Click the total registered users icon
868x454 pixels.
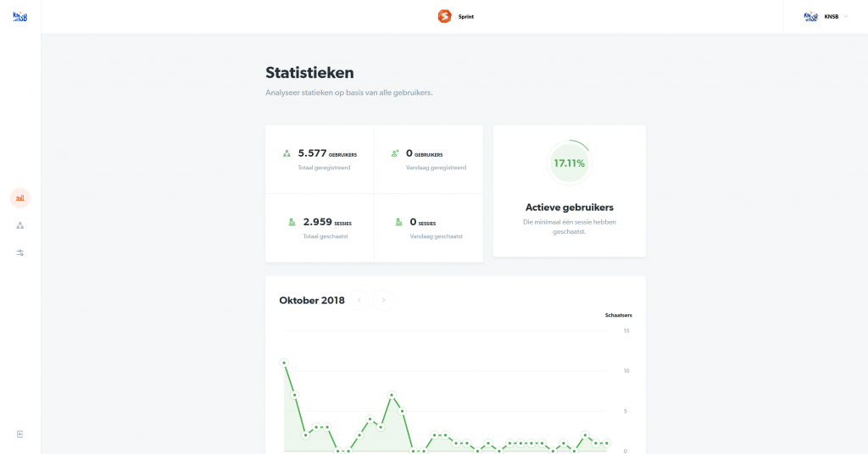pyautogui.click(x=287, y=154)
